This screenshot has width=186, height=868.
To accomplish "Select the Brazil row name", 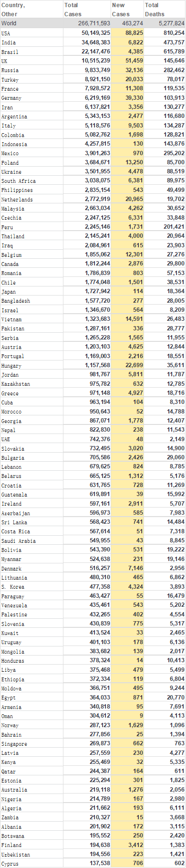I will tap(10, 52).
